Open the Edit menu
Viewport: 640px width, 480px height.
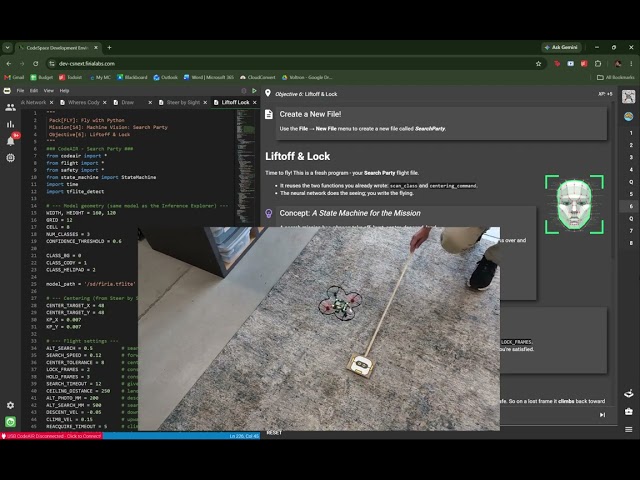click(34, 91)
